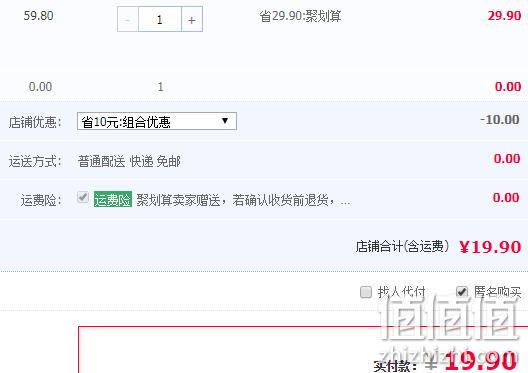This screenshot has width=528, height=373.
Task: Uncheck the 匿名购买 checkbox
Action: [x=462, y=292]
